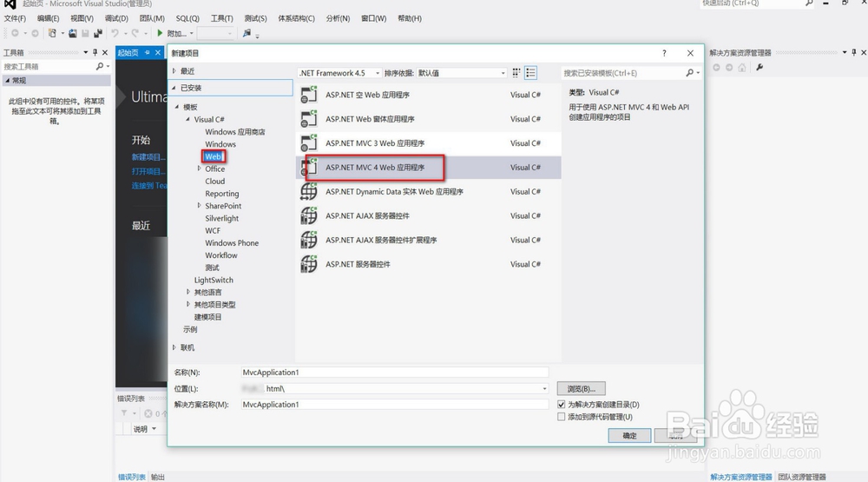Click the Quick Launch search icon

click(809, 3)
